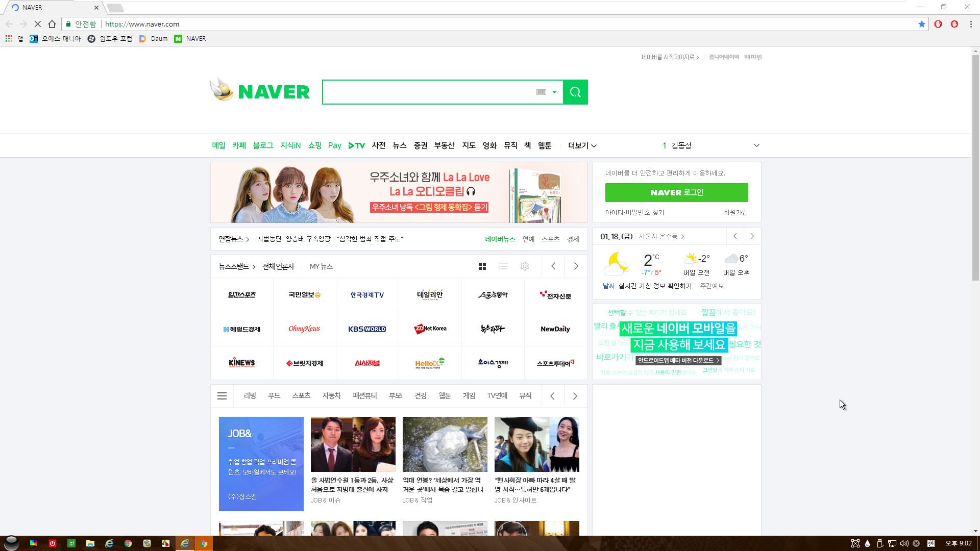Expand the real-time search ranking dropdown
This screenshot has width=980, height=551.
click(756, 145)
